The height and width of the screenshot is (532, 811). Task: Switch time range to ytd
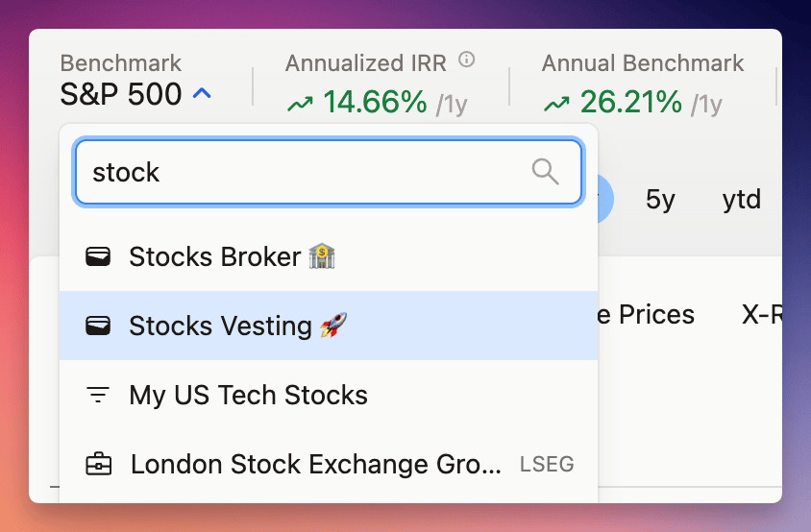pos(742,200)
